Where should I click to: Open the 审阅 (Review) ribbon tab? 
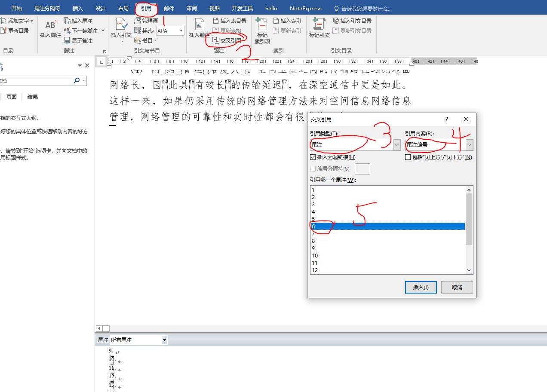click(192, 8)
